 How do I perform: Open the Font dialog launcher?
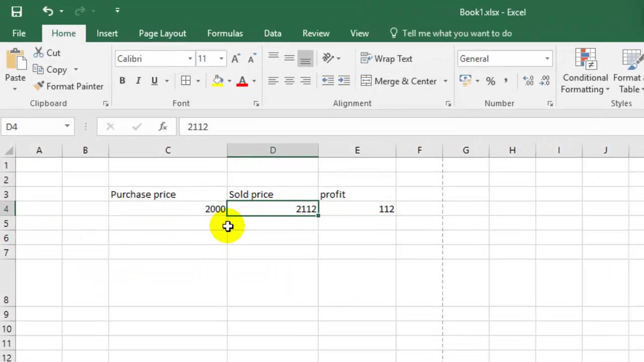[x=256, y=104]
